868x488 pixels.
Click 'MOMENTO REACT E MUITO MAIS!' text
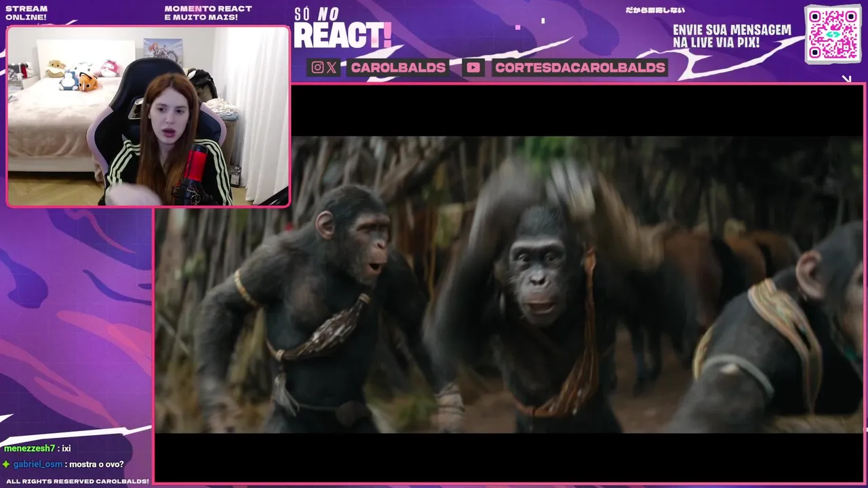[208, 13]
